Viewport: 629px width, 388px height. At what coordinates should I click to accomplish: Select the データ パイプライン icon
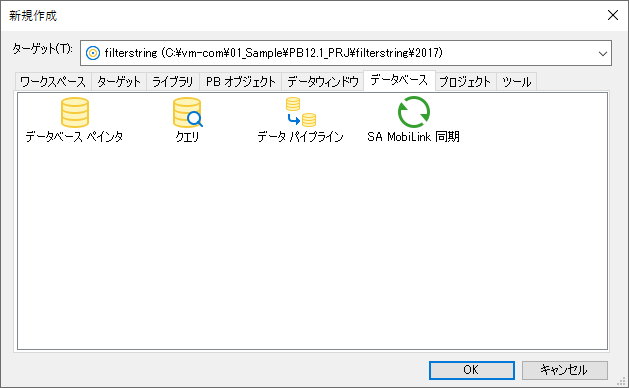[300, 112]
